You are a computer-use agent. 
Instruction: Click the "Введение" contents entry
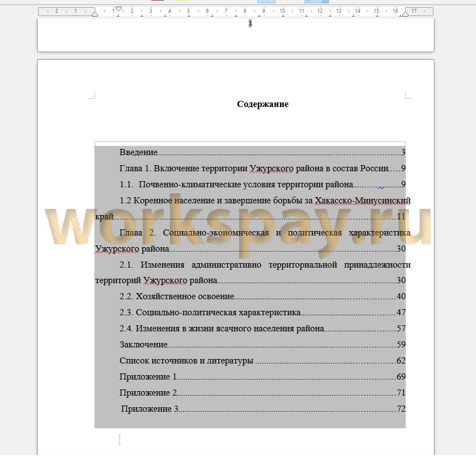262,152
